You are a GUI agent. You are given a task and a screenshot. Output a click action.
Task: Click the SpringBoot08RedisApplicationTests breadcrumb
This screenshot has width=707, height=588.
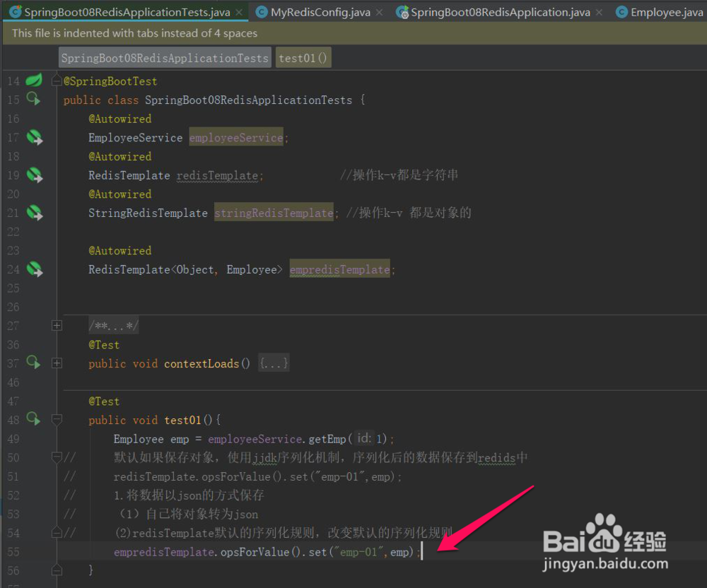[x=165, y=58]
